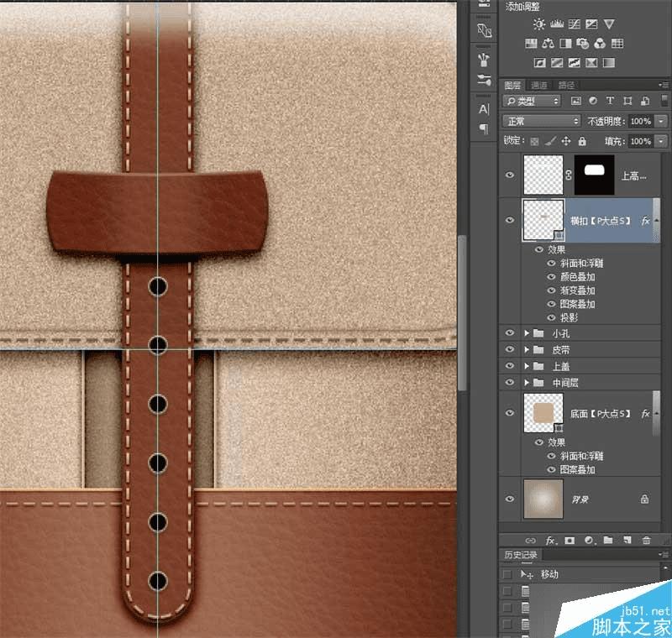Toggle visibility of 小孔 group
672x638 pixels.
[x=510, y=333]
